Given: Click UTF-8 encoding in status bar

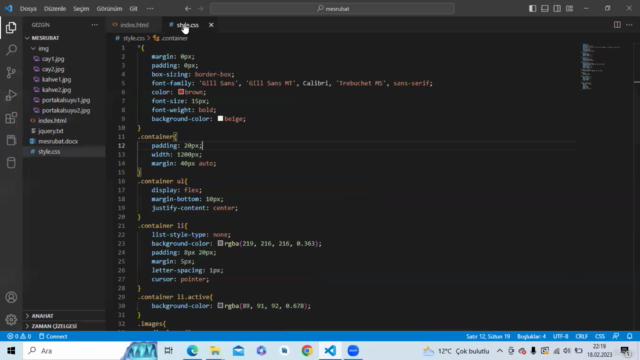Looking at the screenshot, I should (x=560, y=336).
